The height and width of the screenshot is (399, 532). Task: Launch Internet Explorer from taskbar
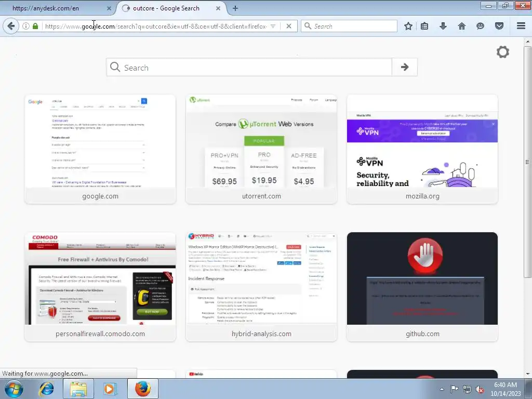click(x=46, y=389)
